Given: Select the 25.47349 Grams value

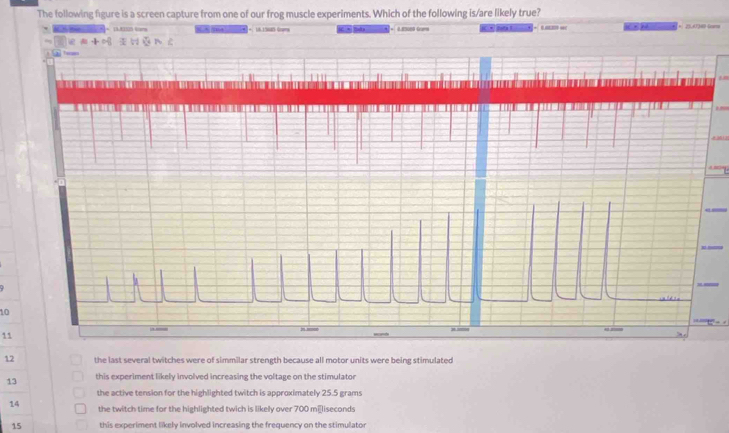Looking at the screenshot, I should pyautogui.click(x=702, y=26).
